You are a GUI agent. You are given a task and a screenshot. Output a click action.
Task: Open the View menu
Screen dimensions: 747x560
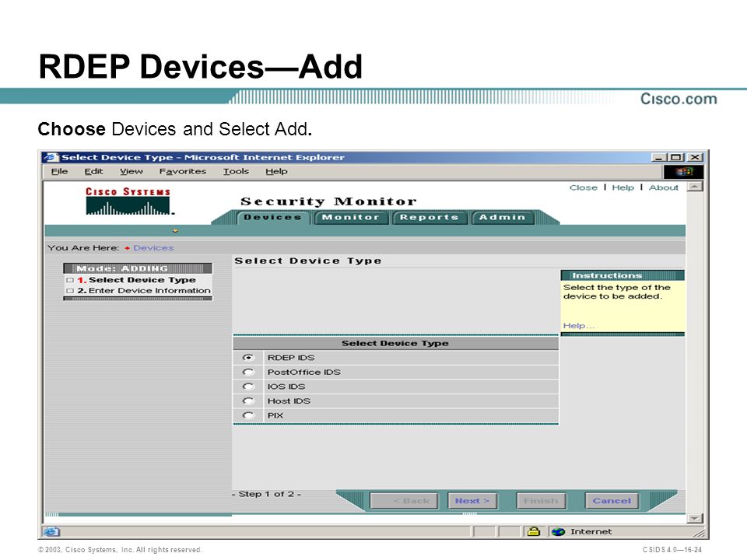click(131, 171)
